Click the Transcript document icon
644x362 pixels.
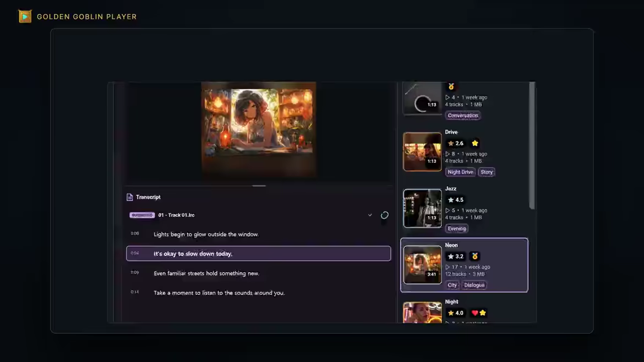130,197
